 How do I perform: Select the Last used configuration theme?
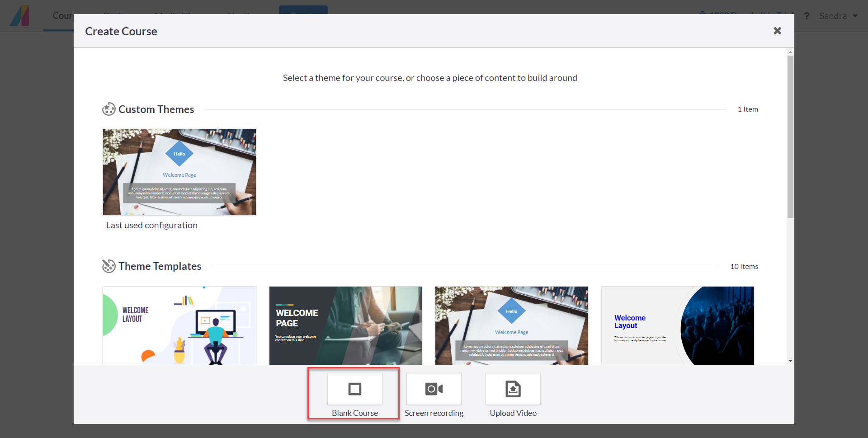[179, 172]
